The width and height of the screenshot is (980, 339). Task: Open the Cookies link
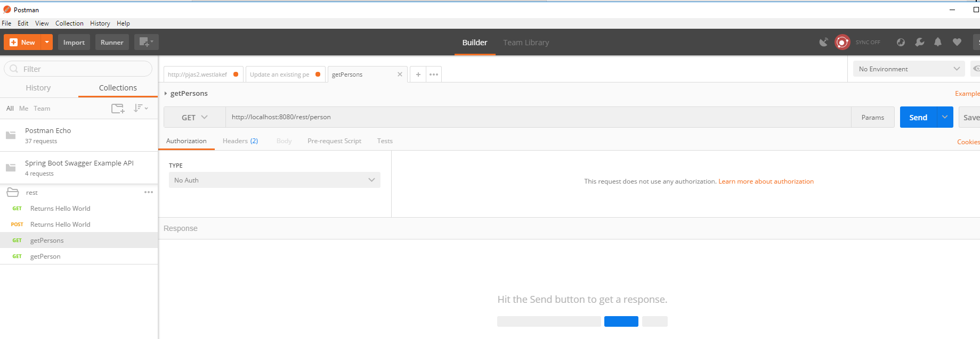point(968,142)
